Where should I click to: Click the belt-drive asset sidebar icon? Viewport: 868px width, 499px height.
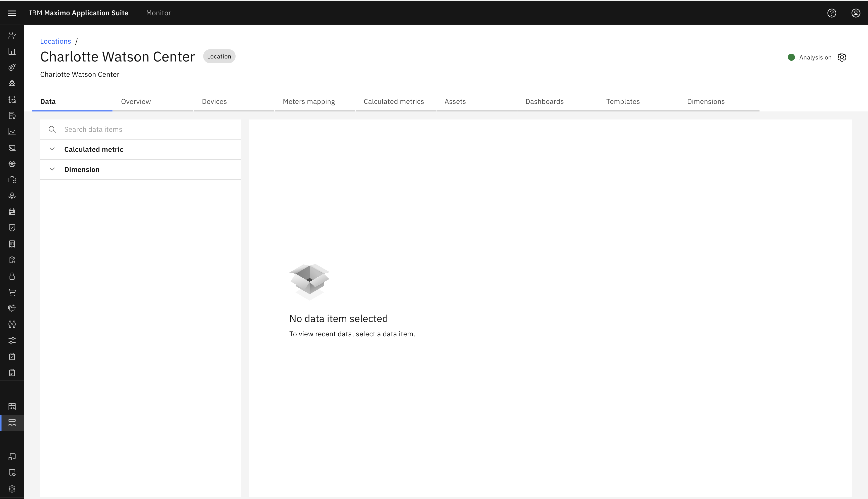point(12,67)
